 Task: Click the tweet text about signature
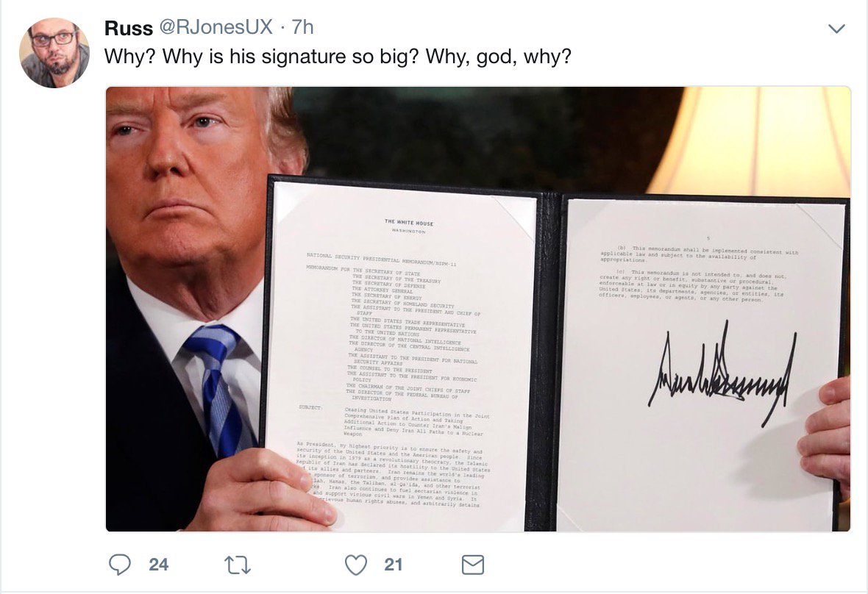coord(338,57)
